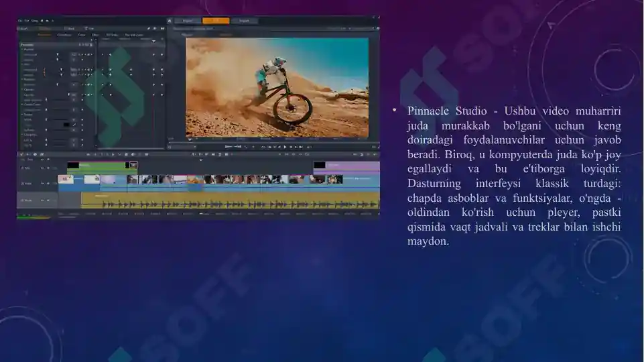Mute the Video track
This screenshot has width=644, height=362.
pyautogui.click(x=48, y=183)
